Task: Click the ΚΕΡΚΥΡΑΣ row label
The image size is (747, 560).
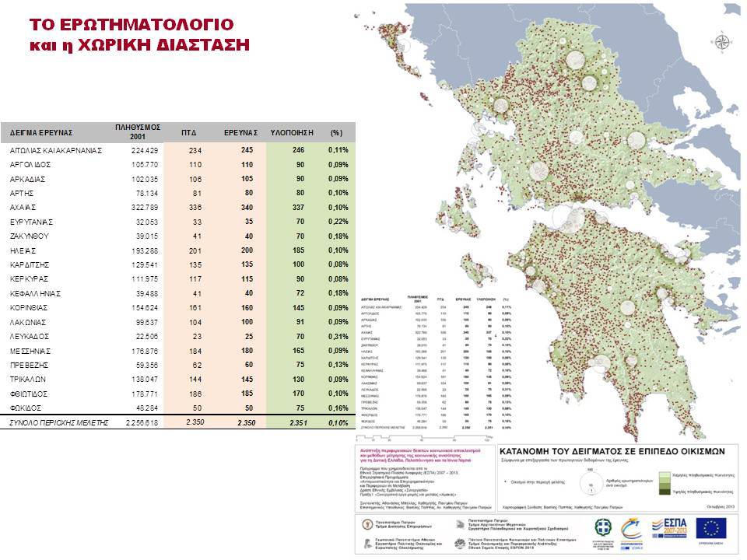Action: coord(29,279)
